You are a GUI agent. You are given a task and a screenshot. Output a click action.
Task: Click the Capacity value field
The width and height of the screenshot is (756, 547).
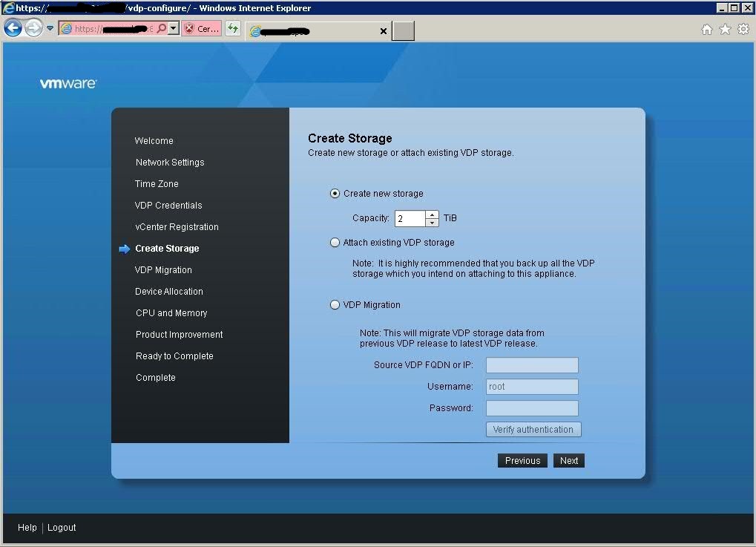click(x=410, y=218)
